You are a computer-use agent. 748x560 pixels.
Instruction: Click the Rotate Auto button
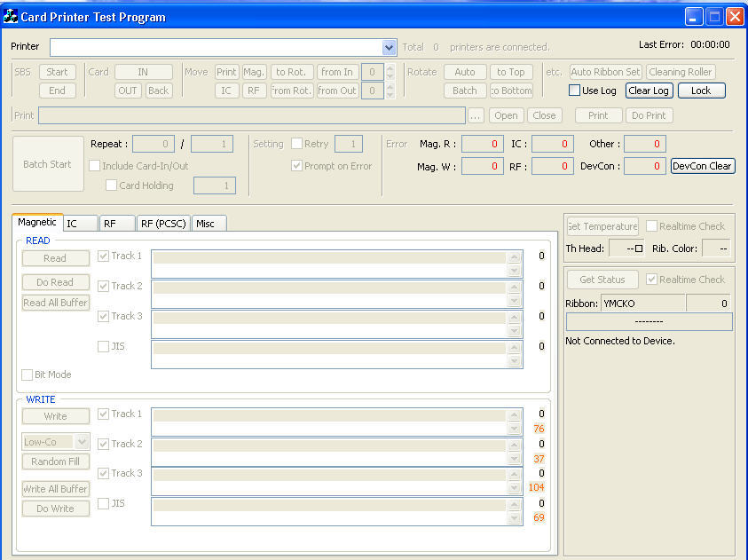click(465, 72)
